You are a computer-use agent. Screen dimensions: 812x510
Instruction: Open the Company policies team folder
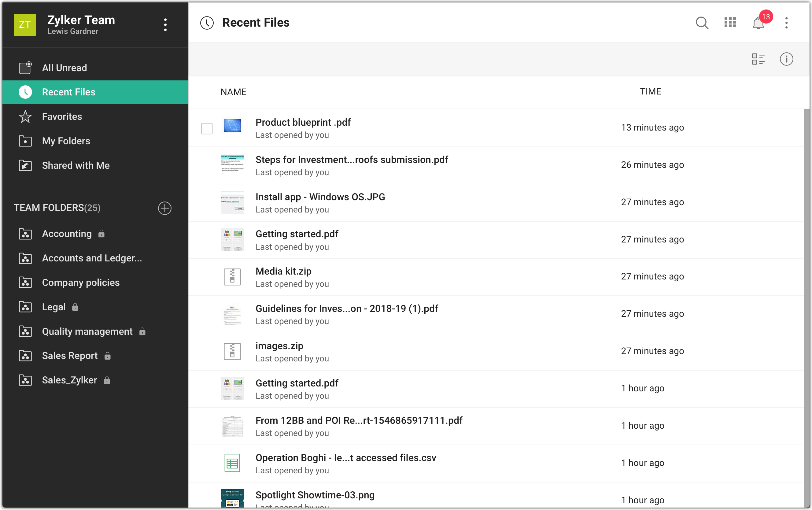[x=81, y=283]
